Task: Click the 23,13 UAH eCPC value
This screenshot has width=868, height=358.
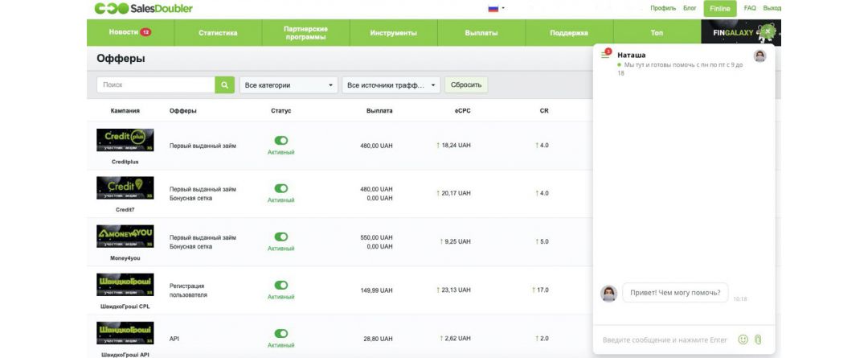Action: (457, 290)
